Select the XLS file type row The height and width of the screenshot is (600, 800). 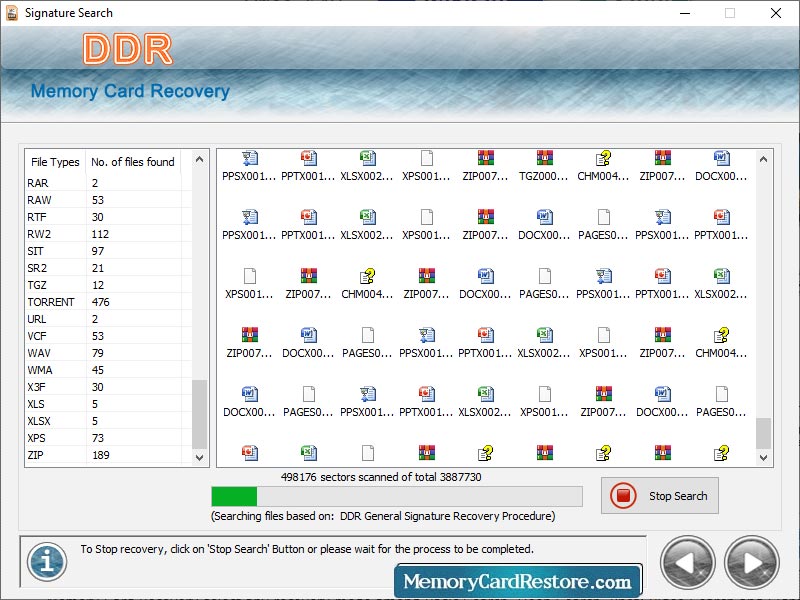pyautogui.click(x=108, y=404)
